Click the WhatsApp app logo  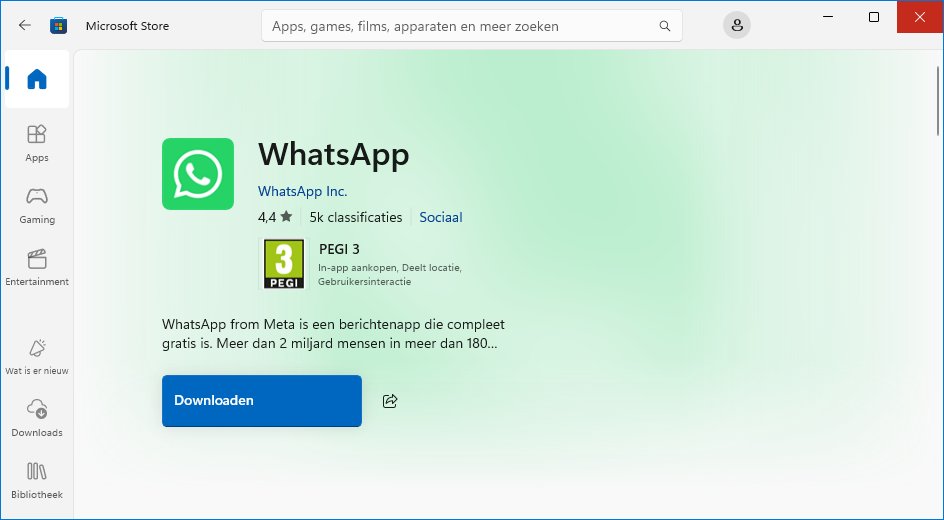tap(197, 174)
